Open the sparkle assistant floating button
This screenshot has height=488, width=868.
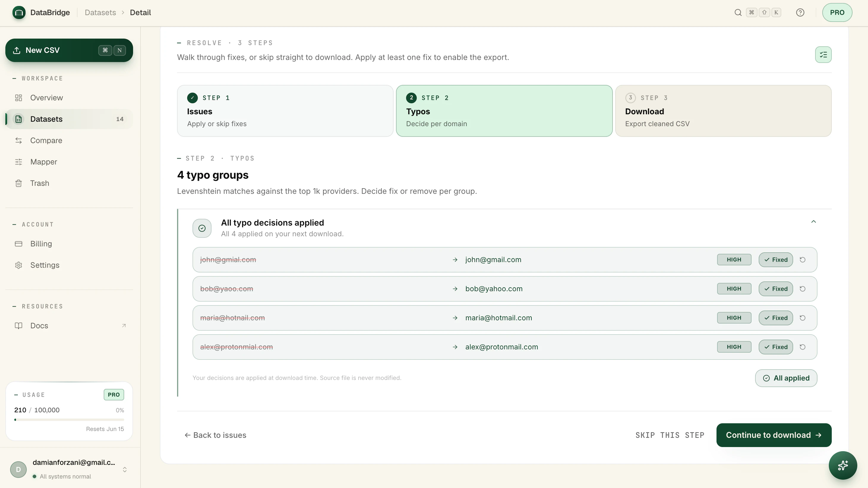[x=842, y=465]
